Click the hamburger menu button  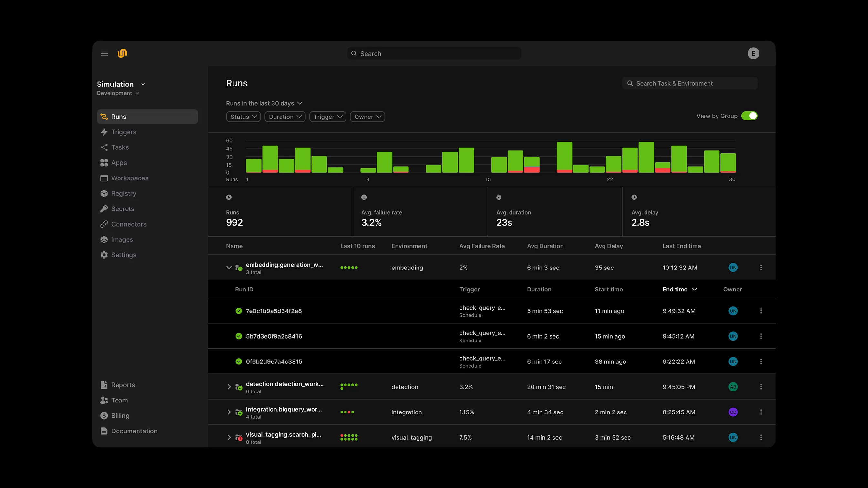(104, 53)
